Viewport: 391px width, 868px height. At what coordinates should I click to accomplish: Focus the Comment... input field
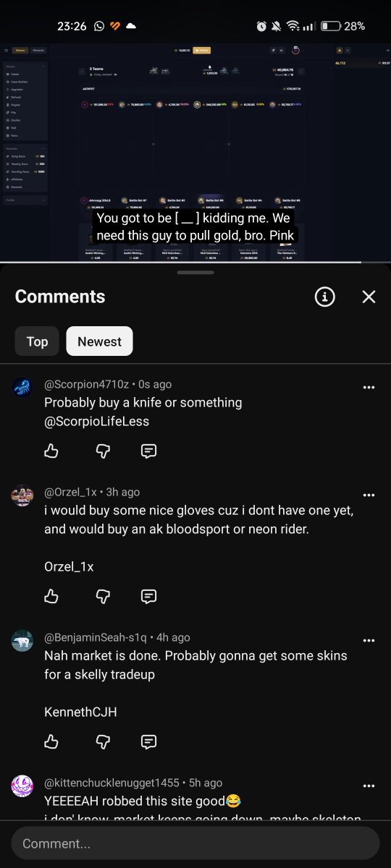pos(195,843)
